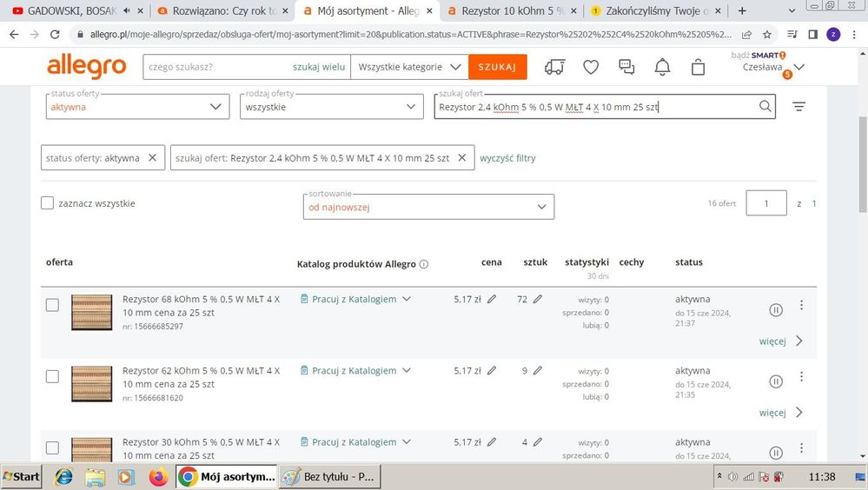The width and height of the screenshot is (868, 490).
Task: Edit price pencil for Rezystor 30 kOhm
Action: 492,442
